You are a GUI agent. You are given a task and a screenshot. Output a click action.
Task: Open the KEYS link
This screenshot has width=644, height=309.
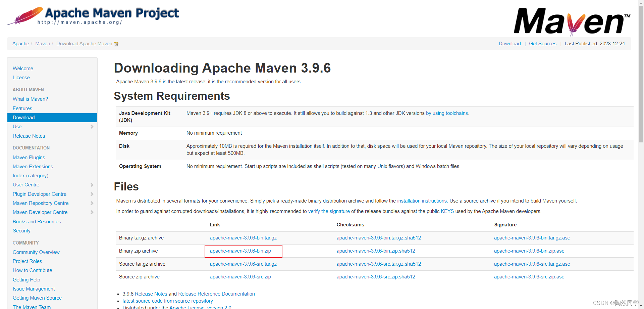point(447,211)
